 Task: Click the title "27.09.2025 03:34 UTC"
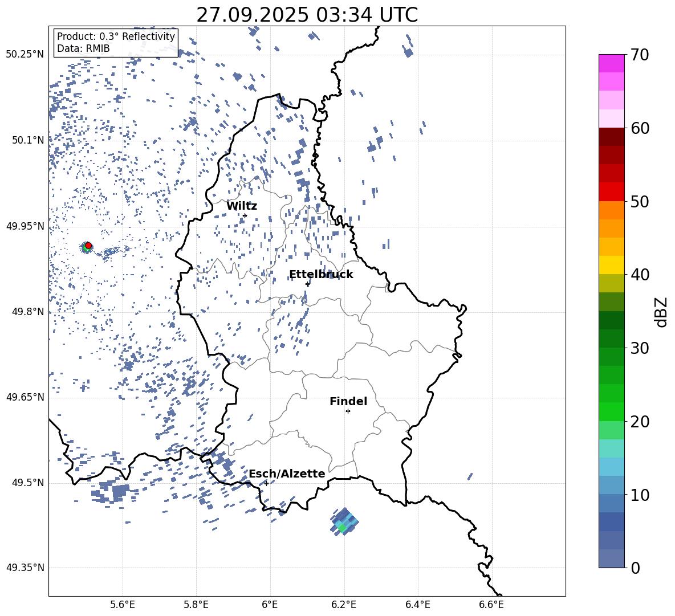click(x=307, y=15)
